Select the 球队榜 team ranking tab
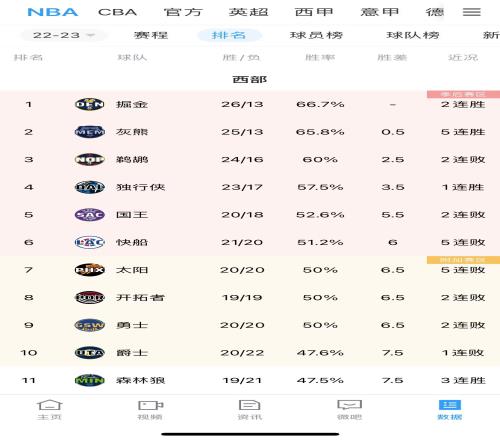This screenshot has width=500, height=440. 413,35
